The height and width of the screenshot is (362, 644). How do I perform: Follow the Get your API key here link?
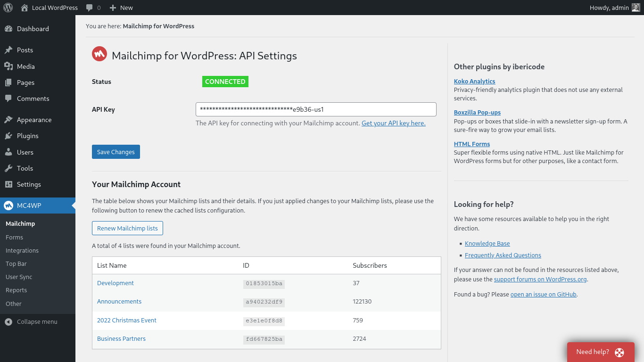click(x=393, y=123)
